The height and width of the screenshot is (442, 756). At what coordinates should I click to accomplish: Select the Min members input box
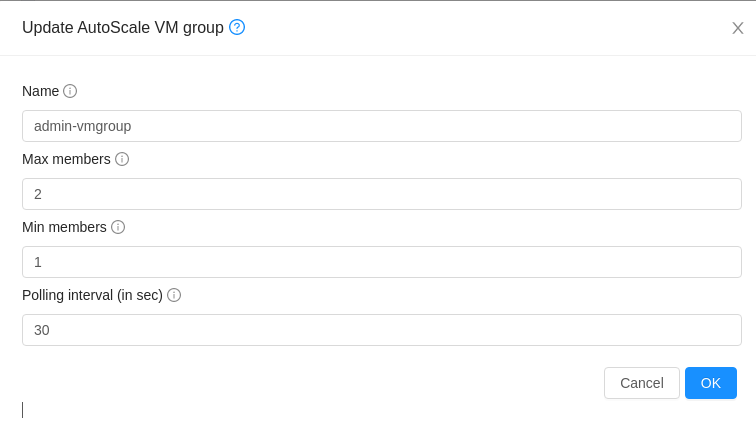click(381, 262)
